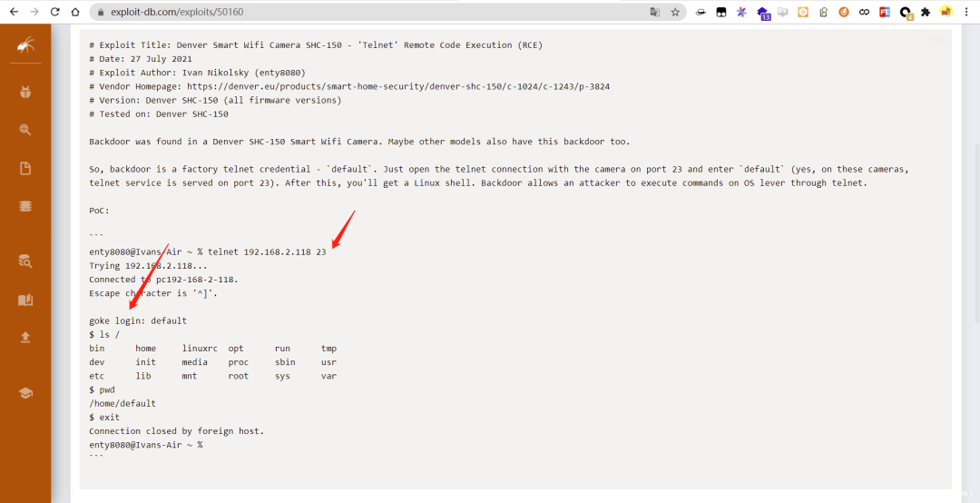Click the 'Exploit Author: Ivan Nikolsky' line
The image size is (980, 503).
click(x=197, y=73)
